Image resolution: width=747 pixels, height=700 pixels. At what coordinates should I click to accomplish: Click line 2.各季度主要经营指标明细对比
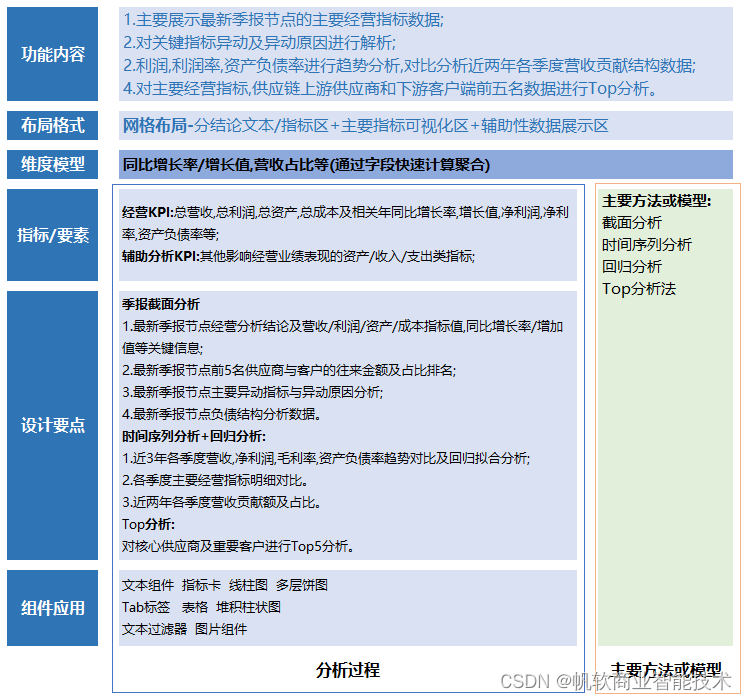coord(215,480)
